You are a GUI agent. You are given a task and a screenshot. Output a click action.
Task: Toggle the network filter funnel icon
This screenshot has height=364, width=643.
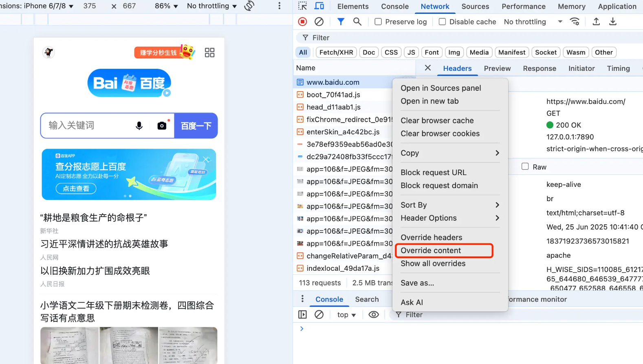click(x=341, y=22)
